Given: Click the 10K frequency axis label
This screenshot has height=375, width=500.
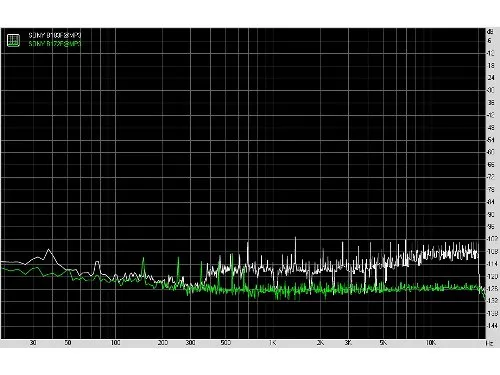Looking at the screenshot, I should point(431,343).
